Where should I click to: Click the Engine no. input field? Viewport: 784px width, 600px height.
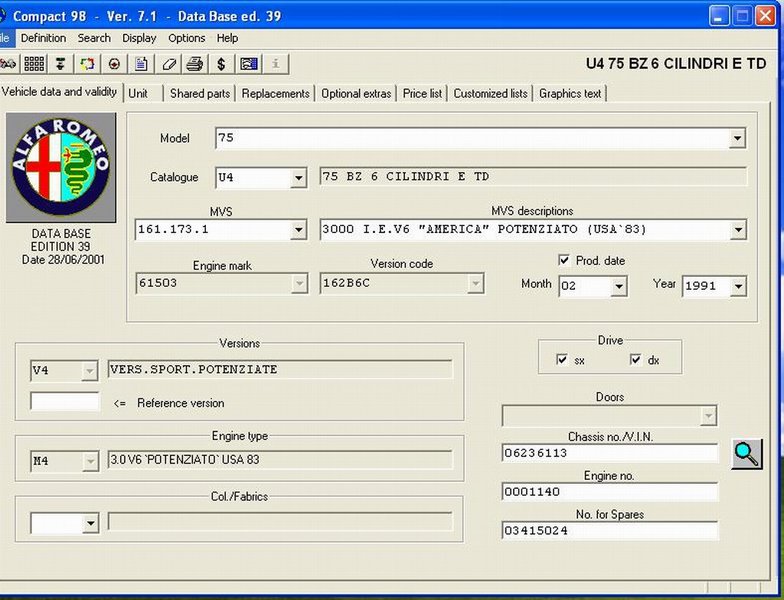coord(610,492)
